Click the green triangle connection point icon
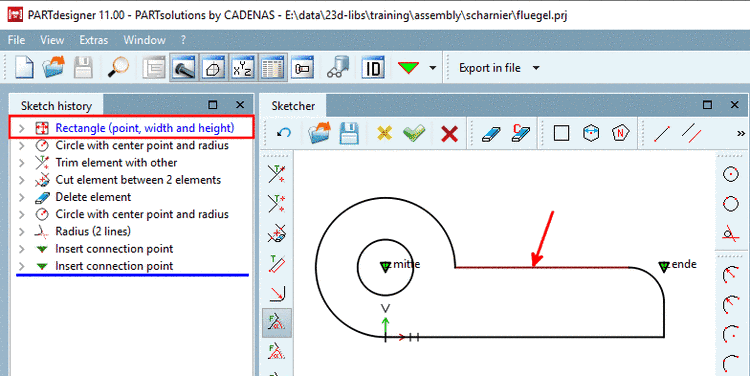Screen dimensions: 750x376 [x=408, y=68]
